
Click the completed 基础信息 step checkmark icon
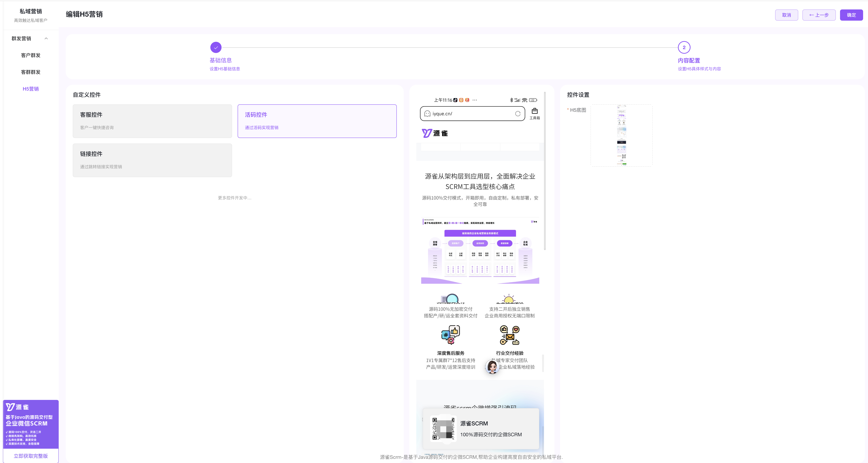pos(216,48)
